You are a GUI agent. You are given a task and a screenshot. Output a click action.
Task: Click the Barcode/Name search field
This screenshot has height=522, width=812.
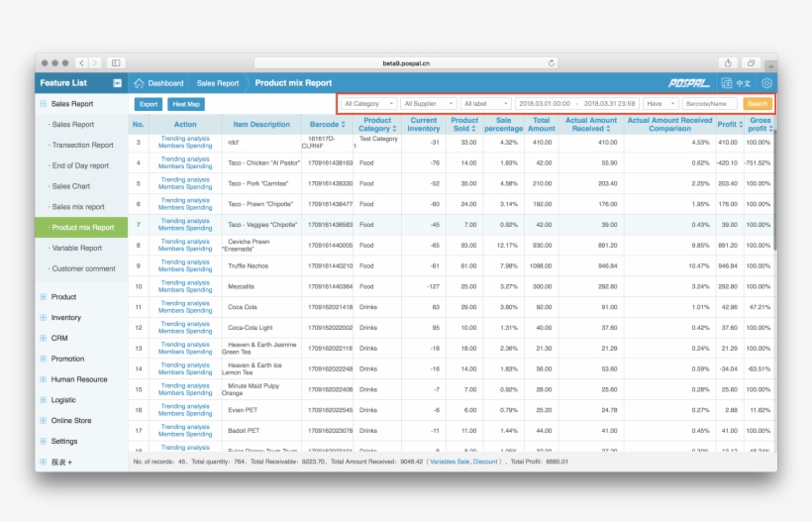(x=709, y=104)
